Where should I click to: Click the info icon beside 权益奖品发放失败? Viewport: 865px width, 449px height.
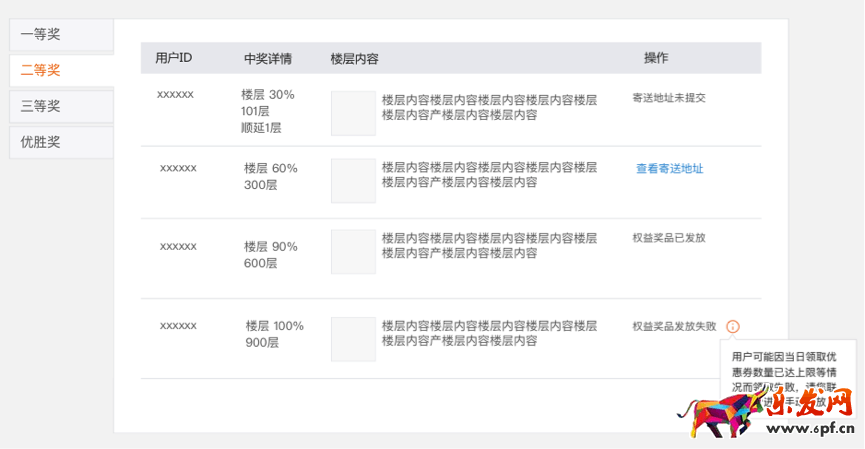click(x=733, y=326)
